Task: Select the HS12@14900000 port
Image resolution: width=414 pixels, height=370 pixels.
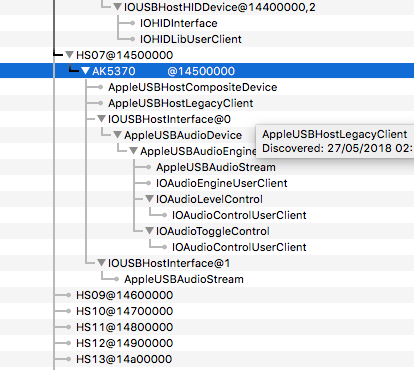Action: click(125, 343)
